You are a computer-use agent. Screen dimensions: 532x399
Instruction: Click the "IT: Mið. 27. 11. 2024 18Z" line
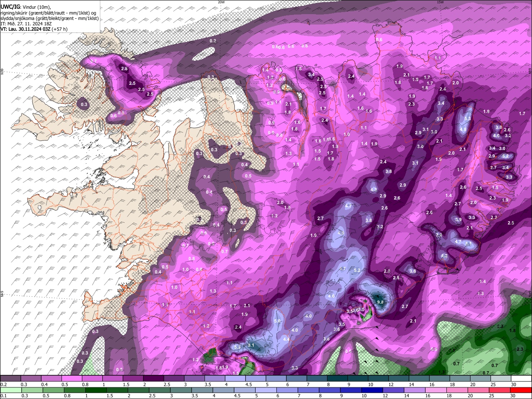tap(26, 24)
